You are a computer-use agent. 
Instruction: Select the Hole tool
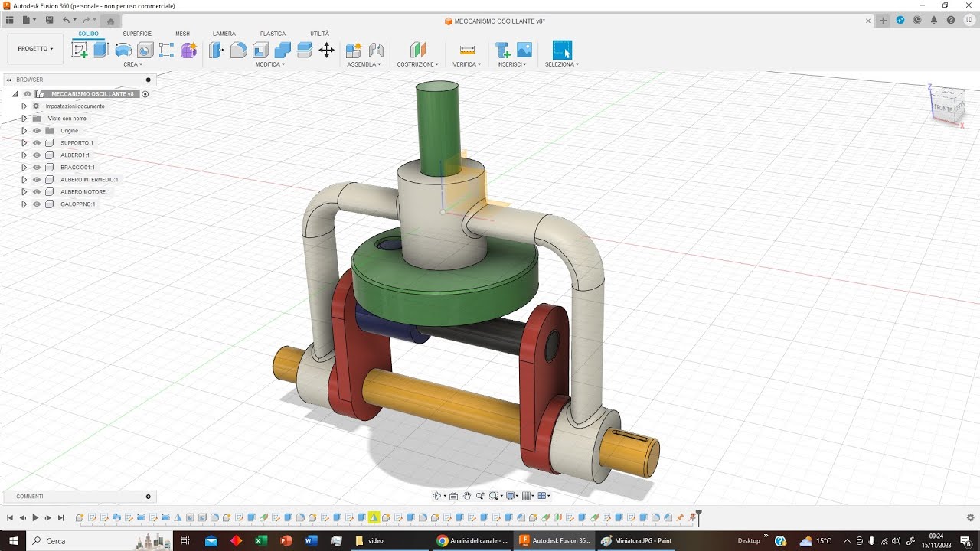coord(145,51)
